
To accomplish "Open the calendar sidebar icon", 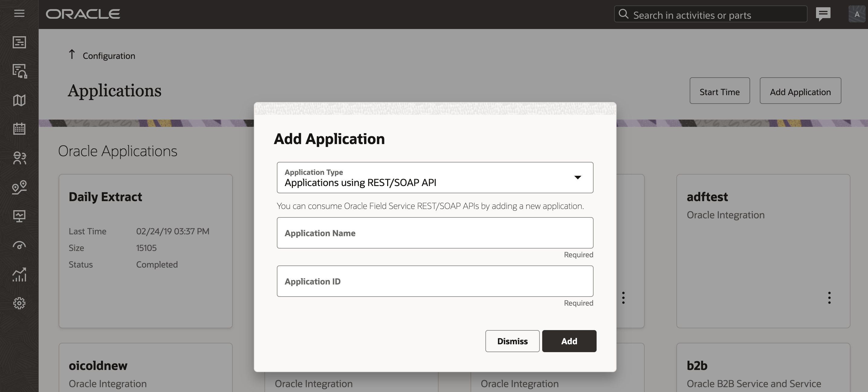I will pos(19,129).
